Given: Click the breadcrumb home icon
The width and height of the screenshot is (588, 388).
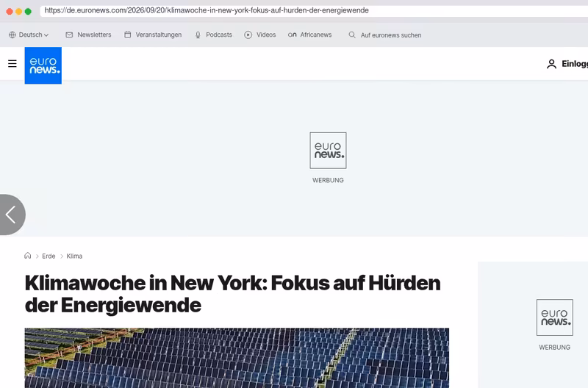Looking at the screenshot, I should (x=28, y=256).
